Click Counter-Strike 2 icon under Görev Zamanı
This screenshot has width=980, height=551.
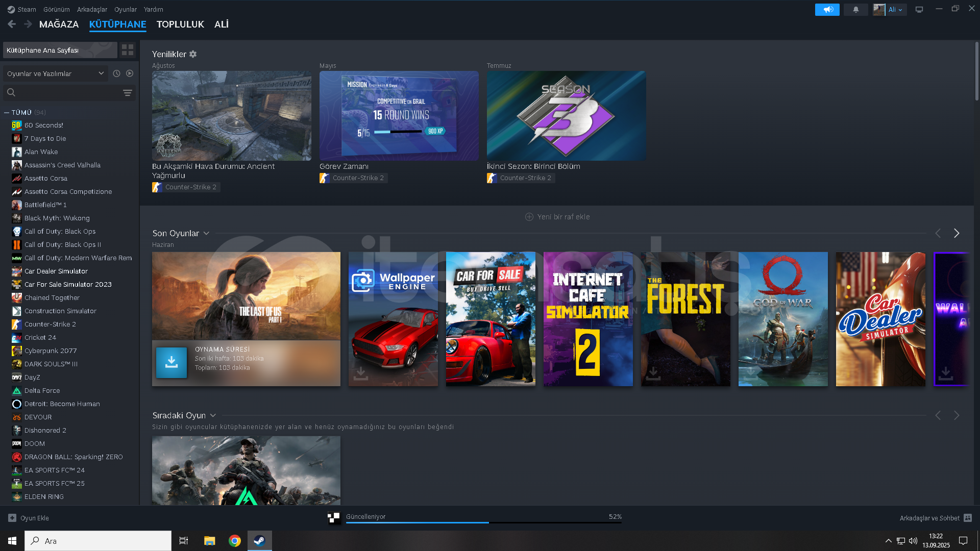tap(324, 178)
